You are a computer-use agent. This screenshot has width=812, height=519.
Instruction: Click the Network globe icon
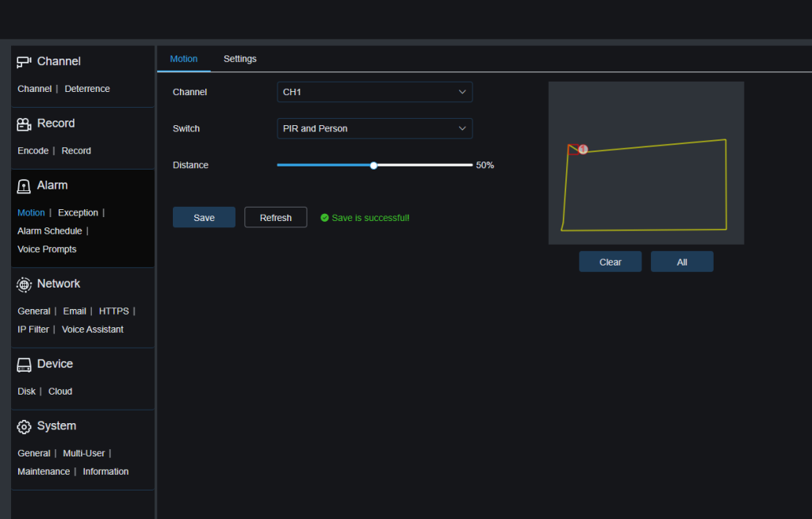pyautogui.click(x=24, y=284)
